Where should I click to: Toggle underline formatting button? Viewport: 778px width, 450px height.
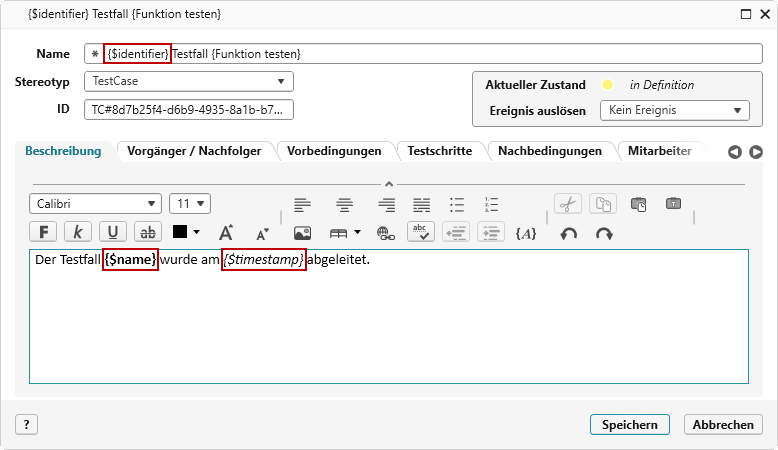click(x=112, y=232)
